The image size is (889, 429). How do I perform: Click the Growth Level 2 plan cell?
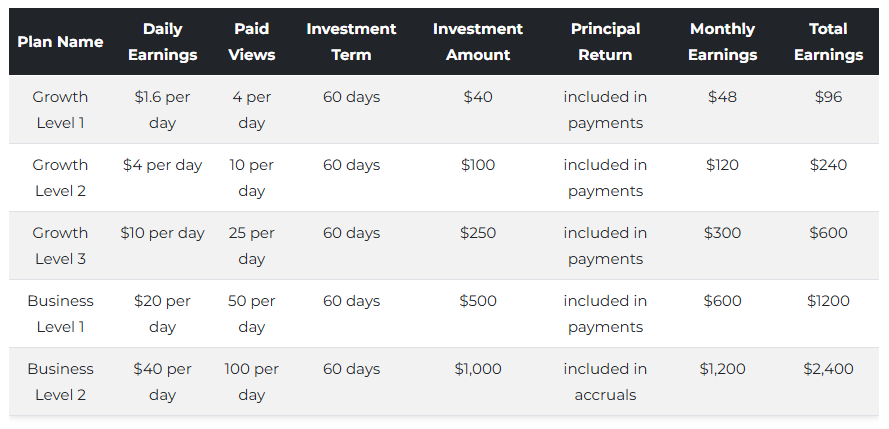(60, 178)
